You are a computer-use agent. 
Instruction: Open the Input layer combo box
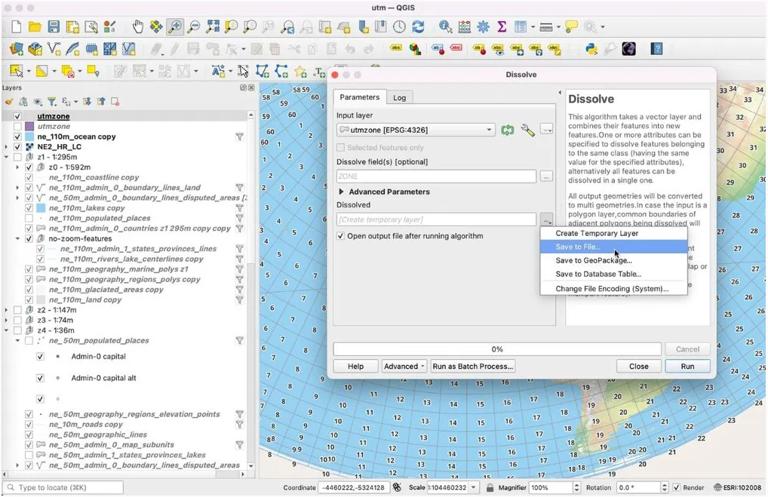tap(415, 130)
